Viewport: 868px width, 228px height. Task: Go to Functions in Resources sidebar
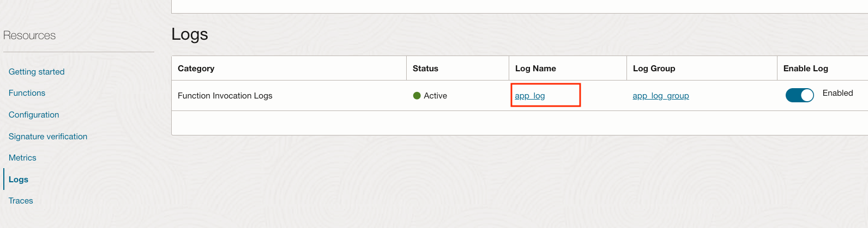click(x=27, y=93)
